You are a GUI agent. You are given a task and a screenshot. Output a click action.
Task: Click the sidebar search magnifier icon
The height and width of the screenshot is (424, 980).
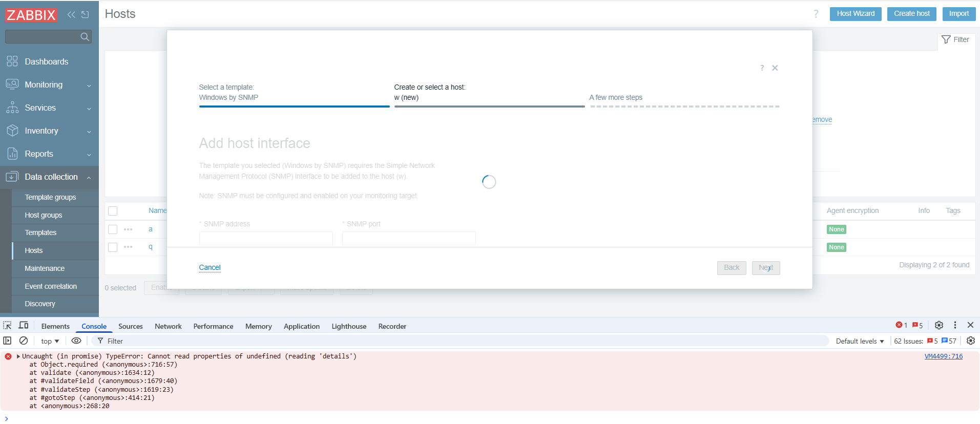click(x=85, y=37)
